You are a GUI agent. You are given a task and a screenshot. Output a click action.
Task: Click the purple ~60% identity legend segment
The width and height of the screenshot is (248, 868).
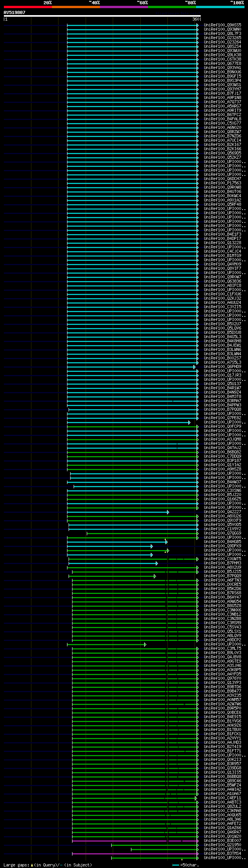pos(124,7)
